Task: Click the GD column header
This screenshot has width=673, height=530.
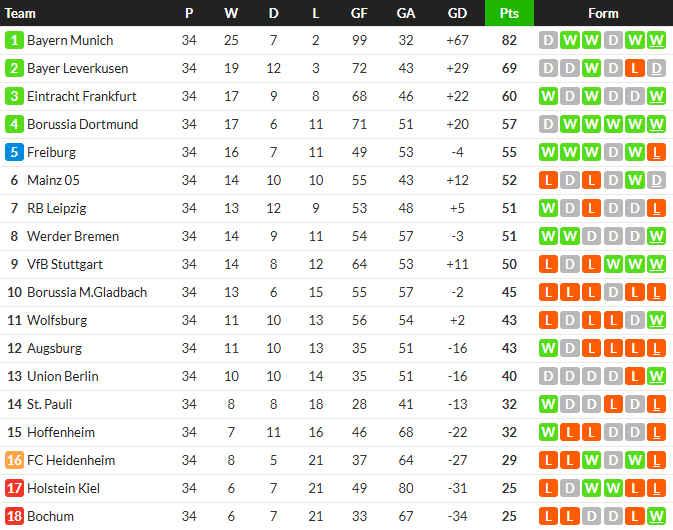Action: 457,13
